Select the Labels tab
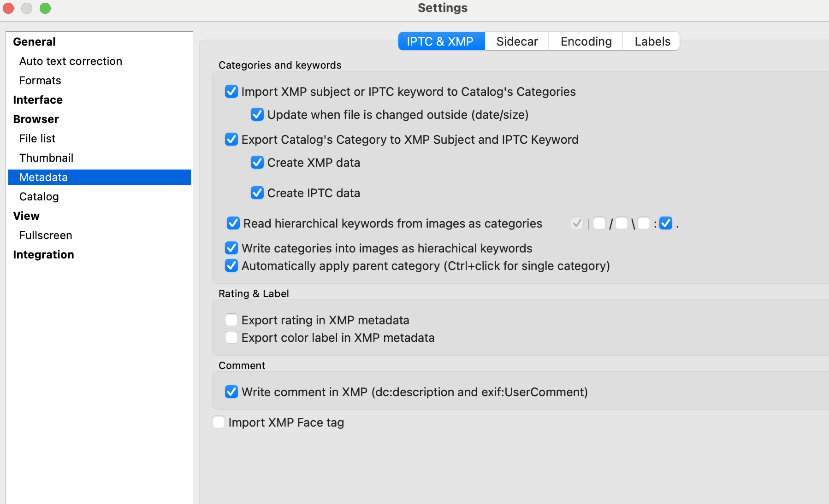The width and height of the screenshot is (829, 504). coord(652,41)
